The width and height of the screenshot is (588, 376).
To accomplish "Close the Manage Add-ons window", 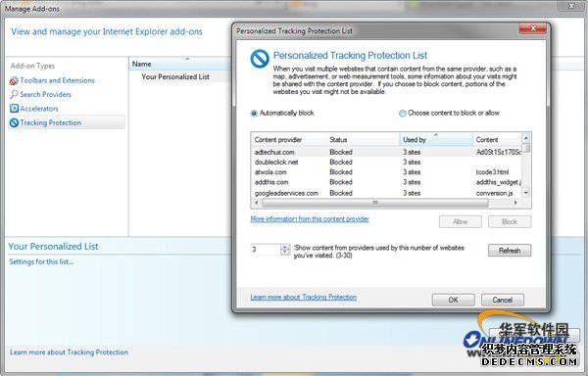I will click(x=571, y=6).
